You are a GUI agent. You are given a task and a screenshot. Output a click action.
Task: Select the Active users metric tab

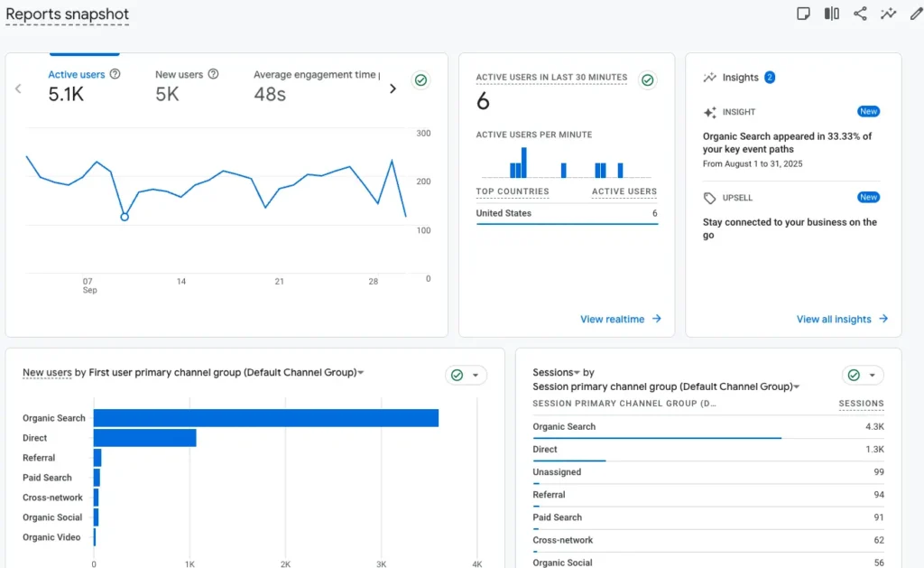[77, 75]
